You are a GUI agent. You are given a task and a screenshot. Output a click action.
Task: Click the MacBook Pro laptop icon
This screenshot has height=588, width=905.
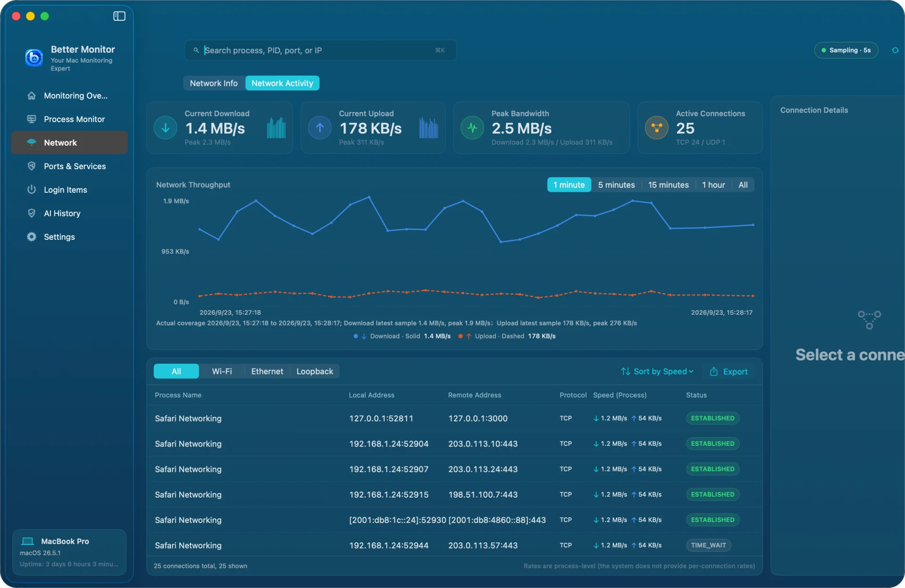(x=28, y=541)
